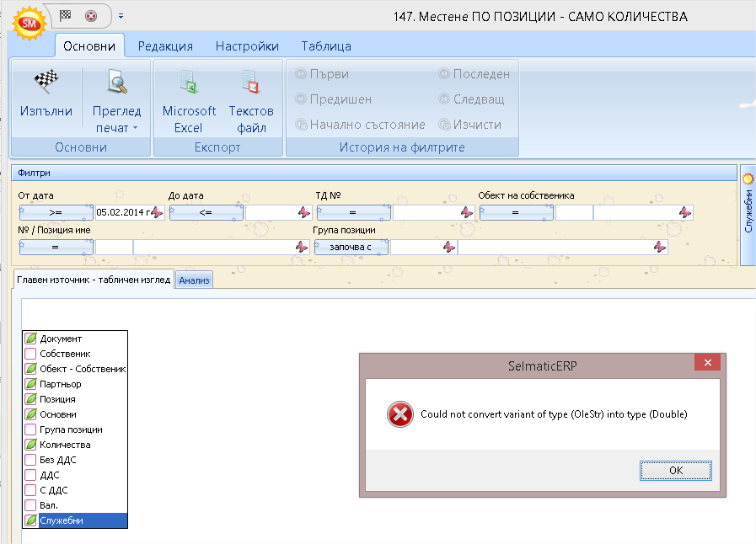The width and height of the screenshot is (756, 544).
Task: Open the Редакция ribbon tab
Action: [165, 45]
